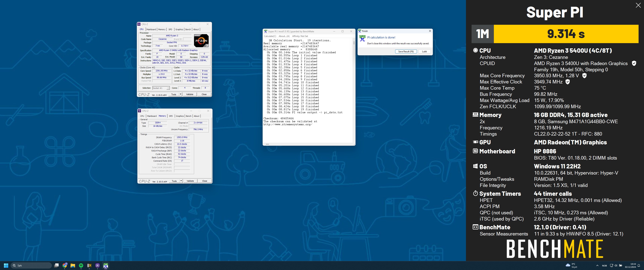Open the volume control in system tray

coord(616,265)
